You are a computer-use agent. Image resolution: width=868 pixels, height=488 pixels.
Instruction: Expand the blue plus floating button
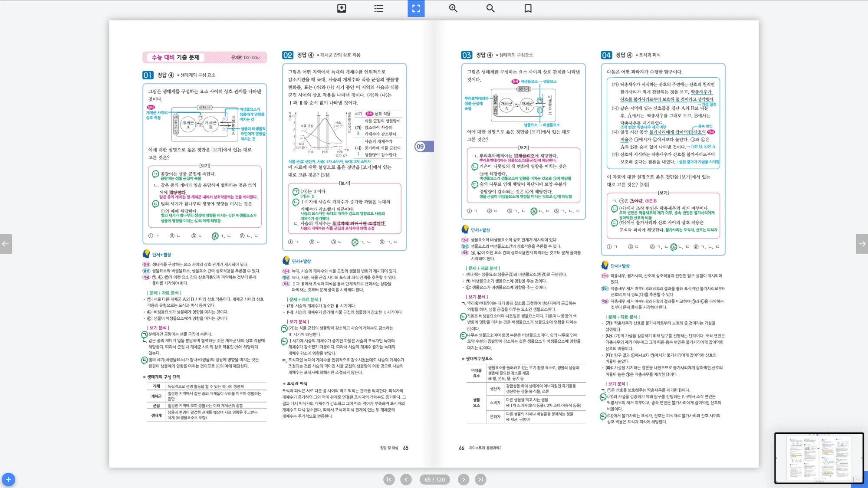click(x=8, y=479)
